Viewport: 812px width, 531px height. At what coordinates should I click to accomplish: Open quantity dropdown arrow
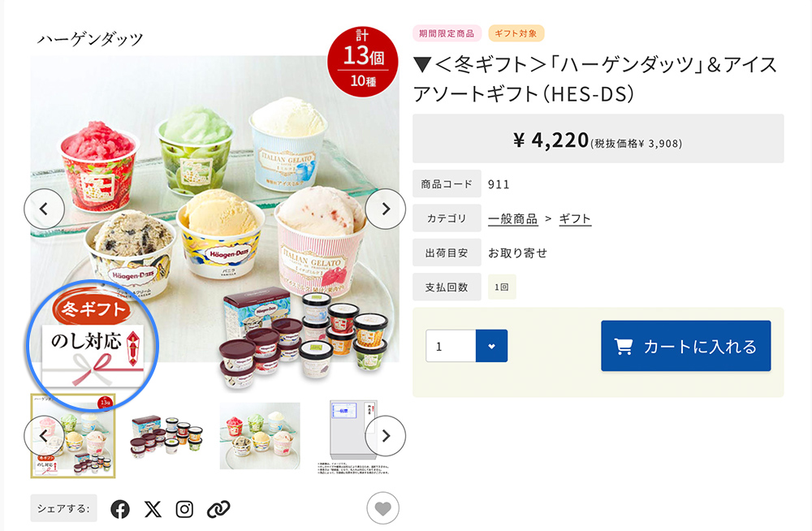(491, 346)
